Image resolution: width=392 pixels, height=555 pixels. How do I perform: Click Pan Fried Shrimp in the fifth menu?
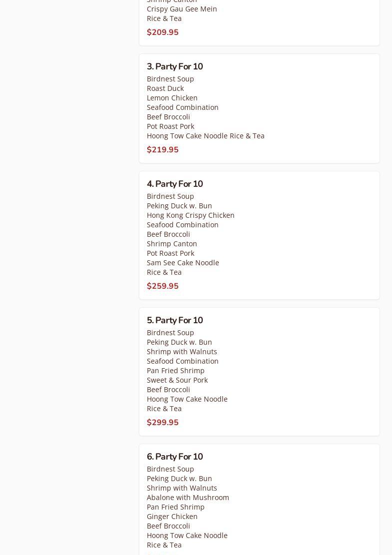point(175,370)
